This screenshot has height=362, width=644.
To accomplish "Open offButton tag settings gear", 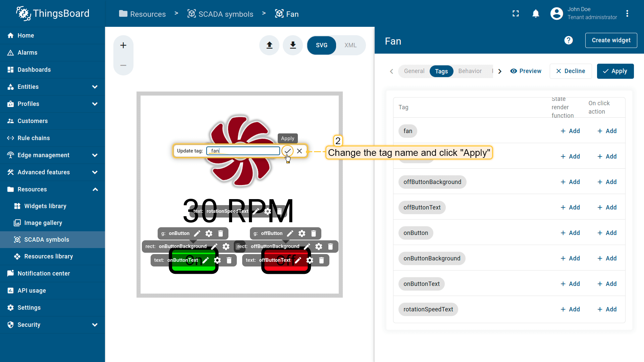I will tap(302, 233).
